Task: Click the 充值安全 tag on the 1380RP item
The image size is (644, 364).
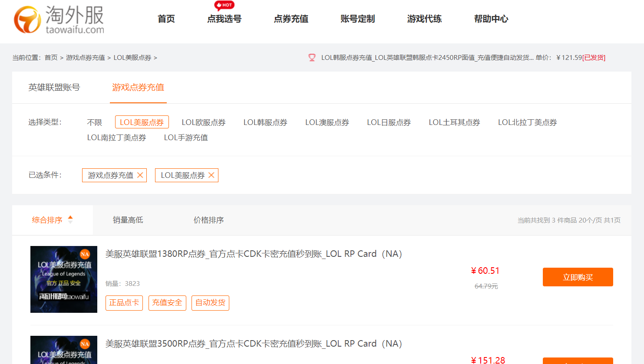Action: tap(167, 303)
